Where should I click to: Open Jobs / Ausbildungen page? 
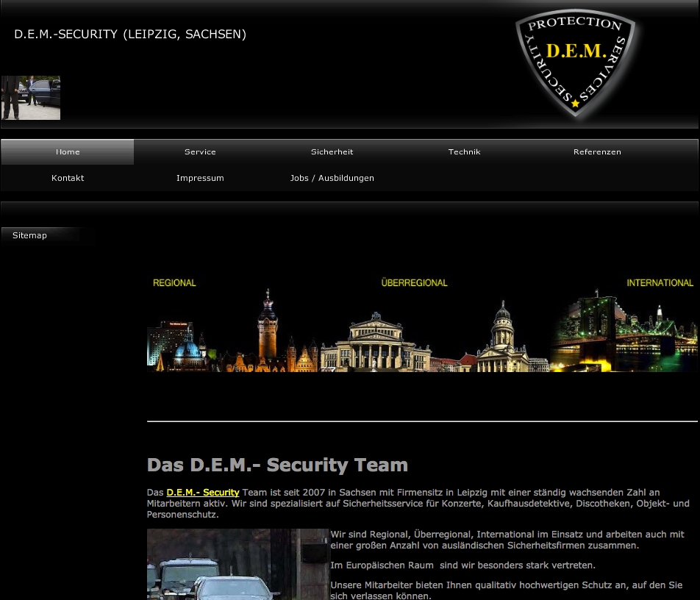tap(332, 178)
